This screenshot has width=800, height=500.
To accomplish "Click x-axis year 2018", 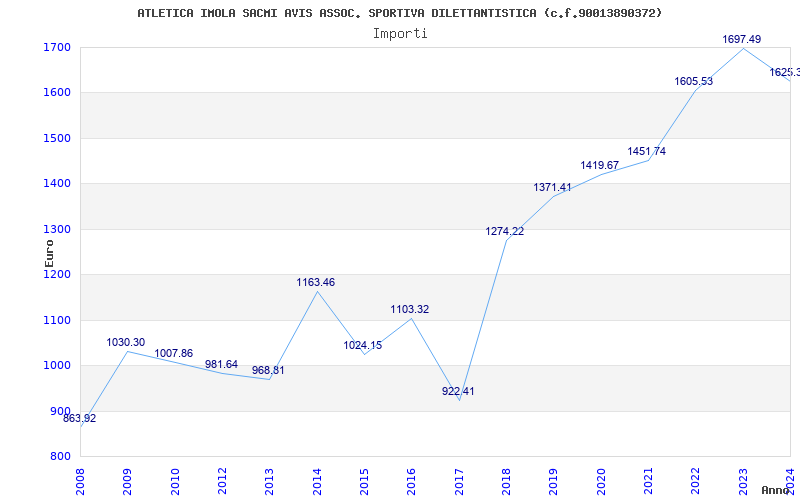I will click(x=506, y=482).
